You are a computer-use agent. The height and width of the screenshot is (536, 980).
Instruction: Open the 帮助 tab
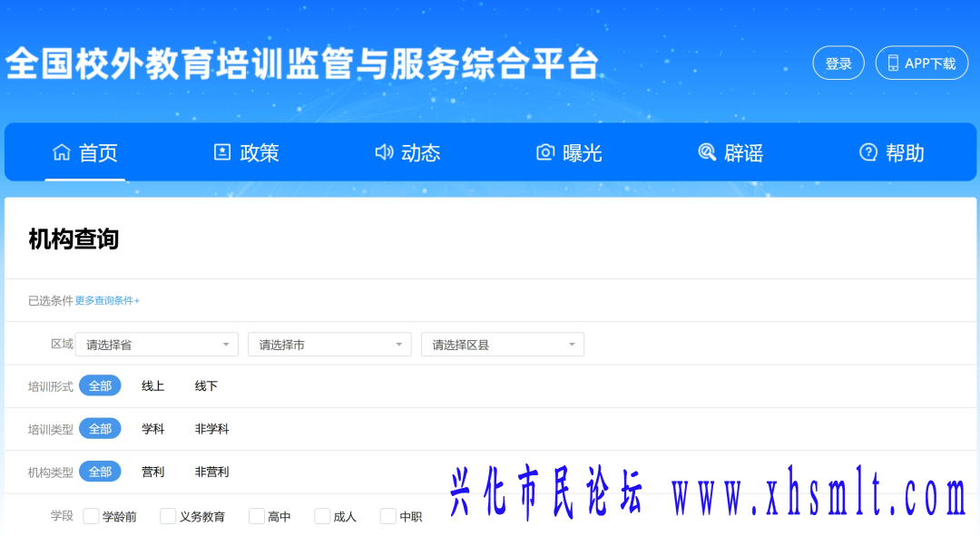892,152
